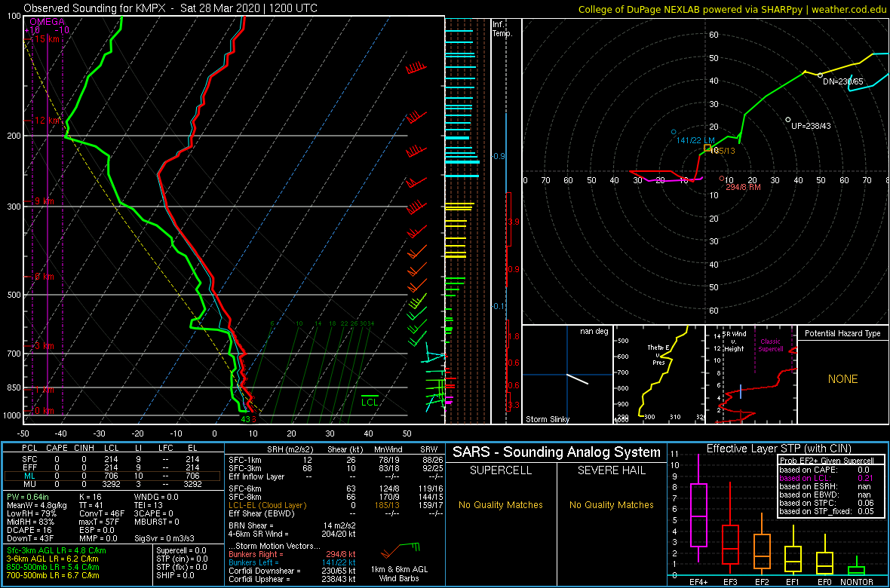Screen dimensions: 890x588
Task: Click 'Sfc-3km AGL LR = 4.8 C/km'
Action: [x=57, y=550]
